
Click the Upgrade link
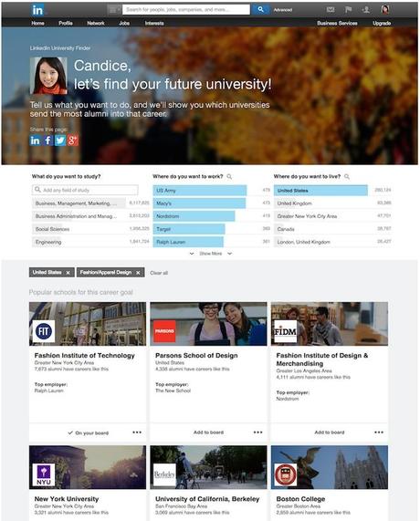point(382,23)
